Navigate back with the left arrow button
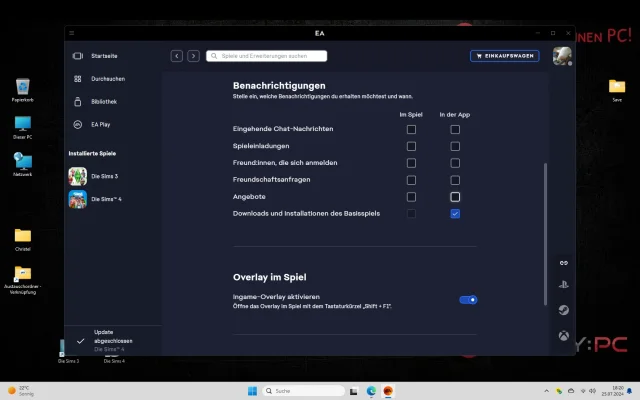This screenshot has width=640, height=400. tap(177, 56)
